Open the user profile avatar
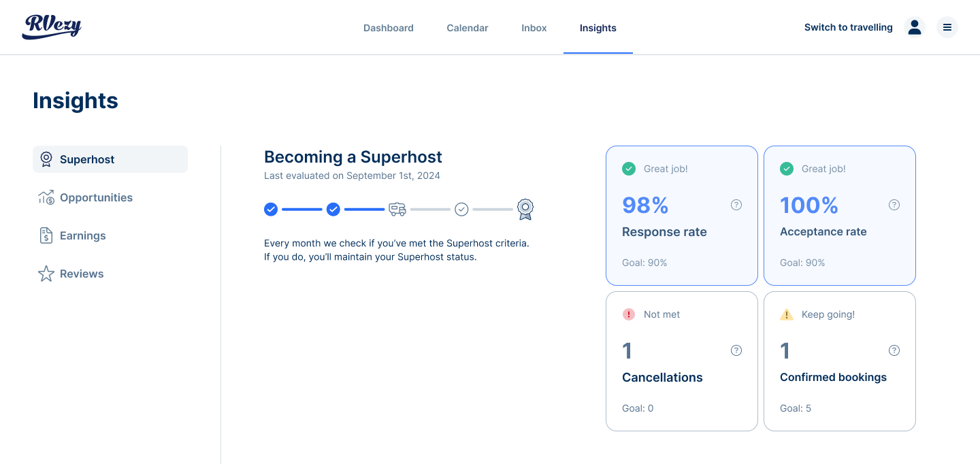Viewport: 980px width, 464px height. (x=915, y=27)
